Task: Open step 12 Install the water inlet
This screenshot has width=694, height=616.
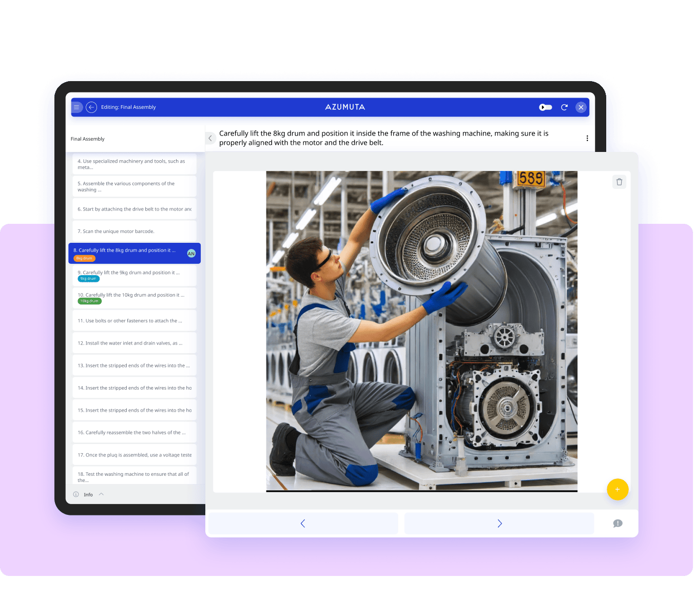Action: (133, 343)
